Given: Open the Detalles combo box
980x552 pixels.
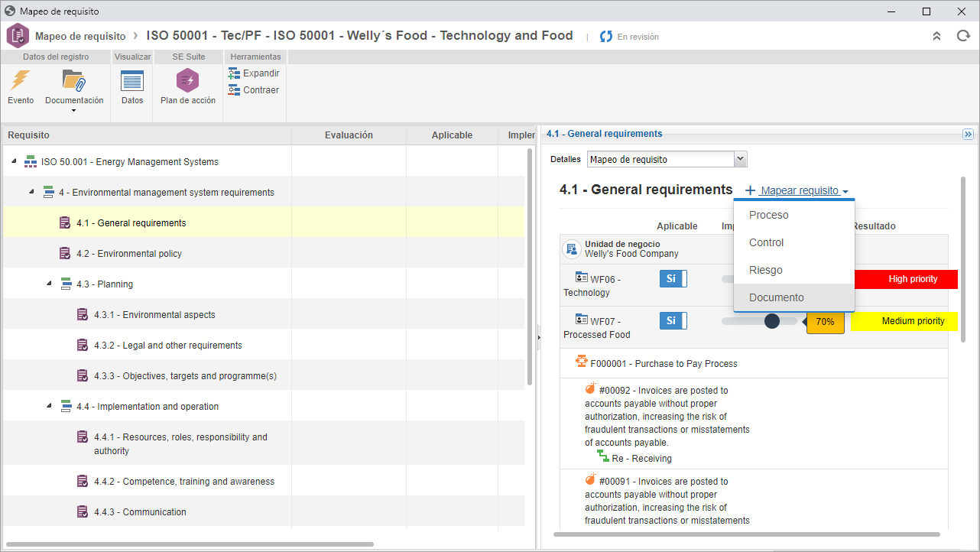Looking at the screenshot, I should 667,159.
